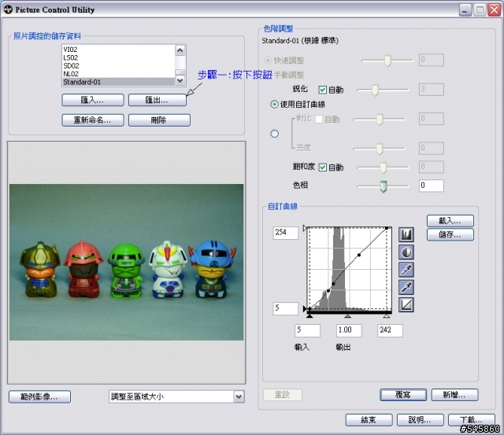504x435 pixels.
Task: Click the Picture Control Utility title icon
Action: click(8, 9)
